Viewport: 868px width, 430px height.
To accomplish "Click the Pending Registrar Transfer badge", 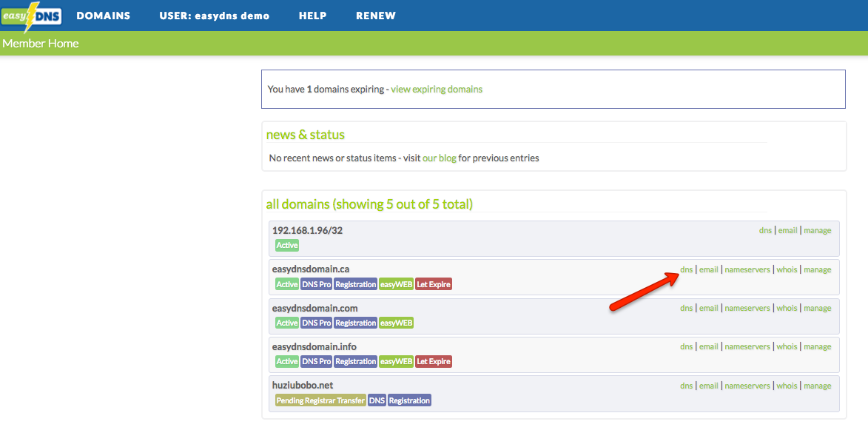I will [320, 400].
